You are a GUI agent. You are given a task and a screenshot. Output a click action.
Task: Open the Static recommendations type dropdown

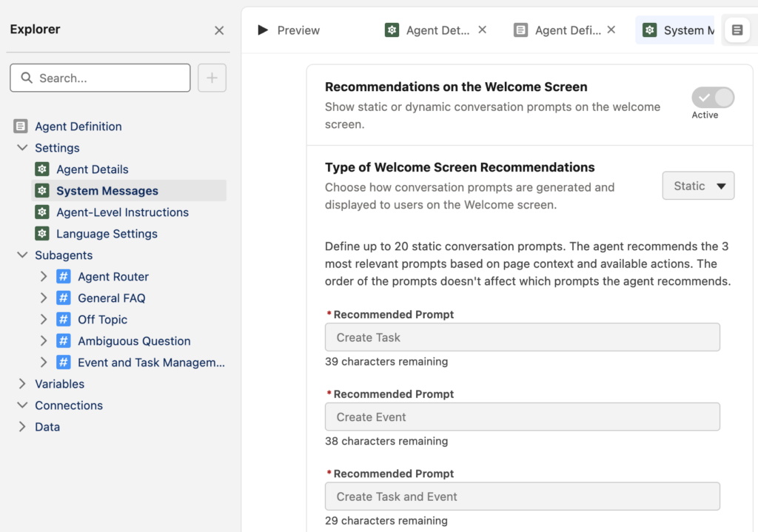click(x=698, y=186)
